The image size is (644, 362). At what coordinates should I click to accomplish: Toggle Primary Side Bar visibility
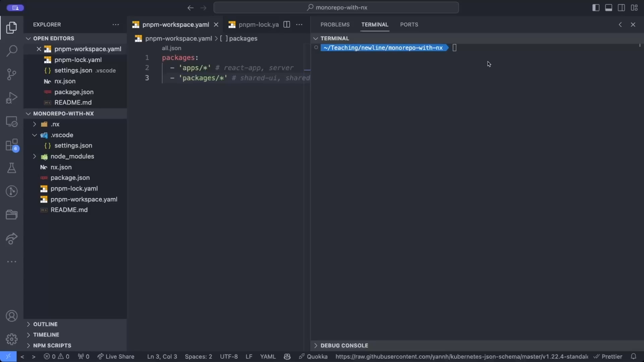coord(596,7)
